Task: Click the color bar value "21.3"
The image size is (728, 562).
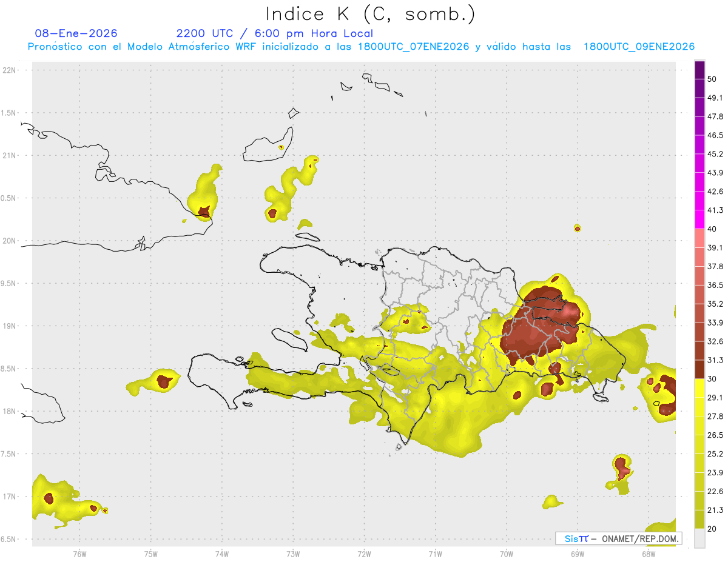Action: [715, 510]
